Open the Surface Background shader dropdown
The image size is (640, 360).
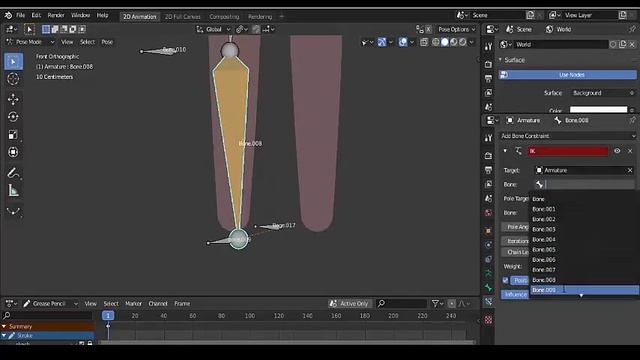(x=603, y=93)
